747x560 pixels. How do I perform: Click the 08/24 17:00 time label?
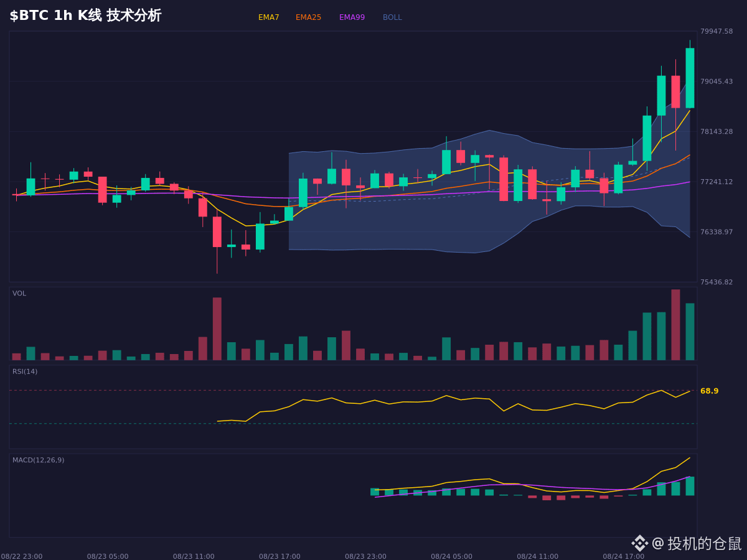623,556
